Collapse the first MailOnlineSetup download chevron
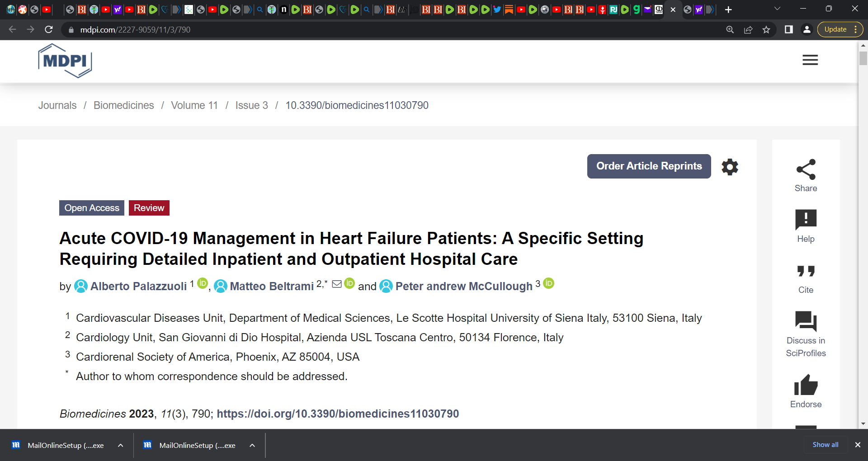868x461 pixels. pos(120,445)
